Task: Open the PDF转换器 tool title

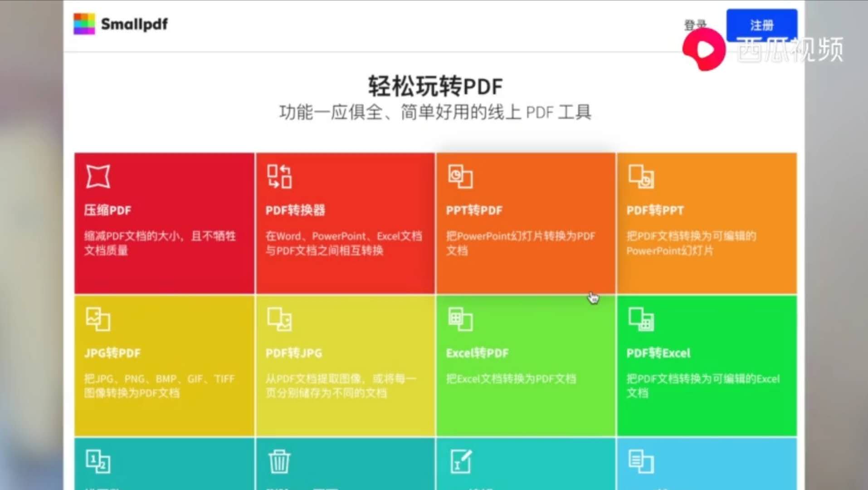Action: click(x=295, y=210)
